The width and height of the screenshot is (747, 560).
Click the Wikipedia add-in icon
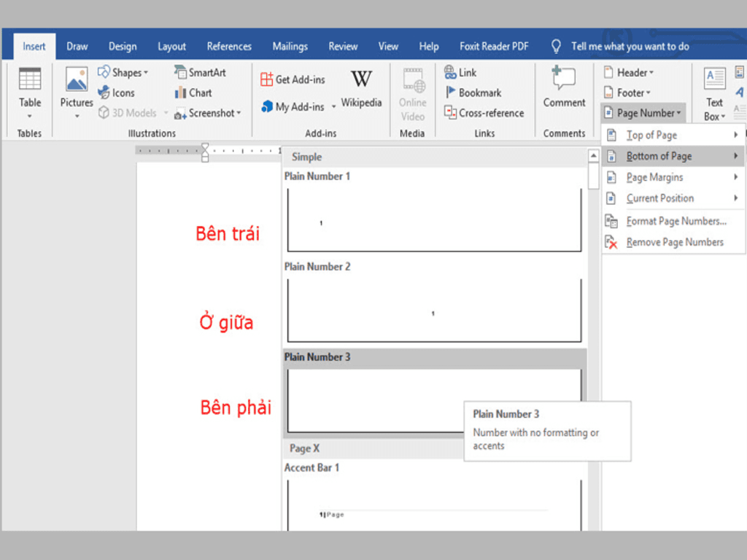click(361, 79)
